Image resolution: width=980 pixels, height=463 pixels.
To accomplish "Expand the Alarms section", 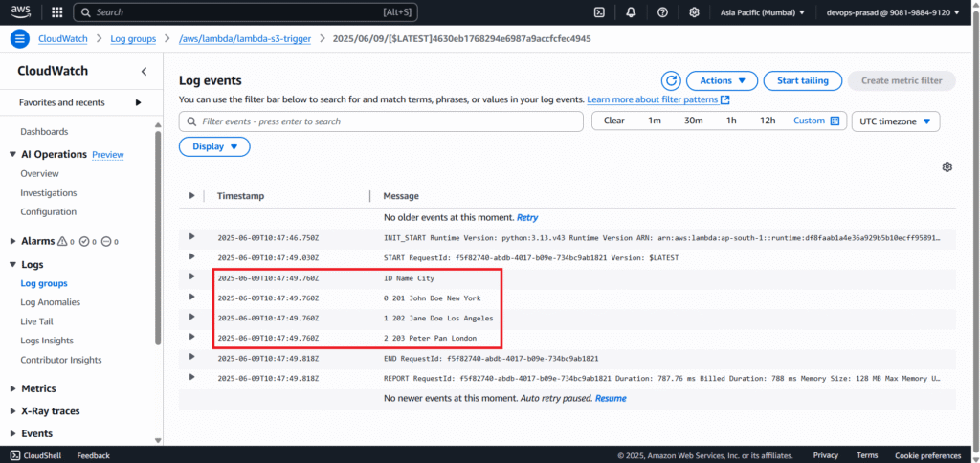I will click(13, 241).
